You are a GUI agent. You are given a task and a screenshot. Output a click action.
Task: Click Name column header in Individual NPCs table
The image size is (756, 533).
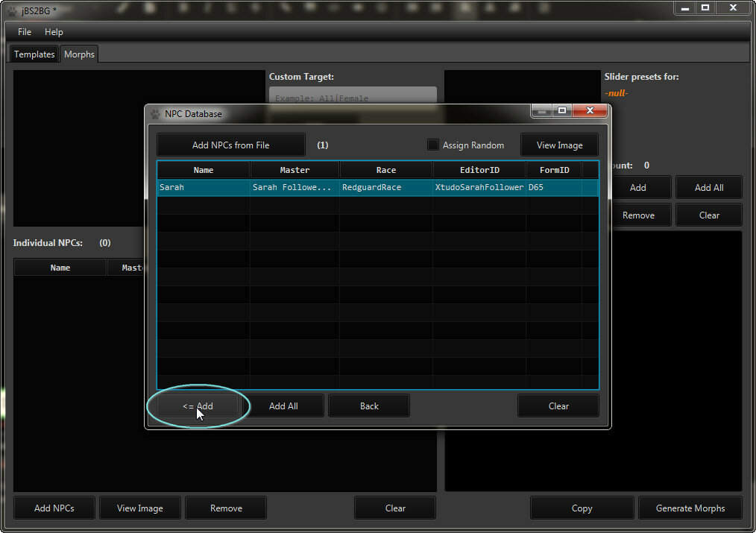pyautogui.click(x=60, y=268)
